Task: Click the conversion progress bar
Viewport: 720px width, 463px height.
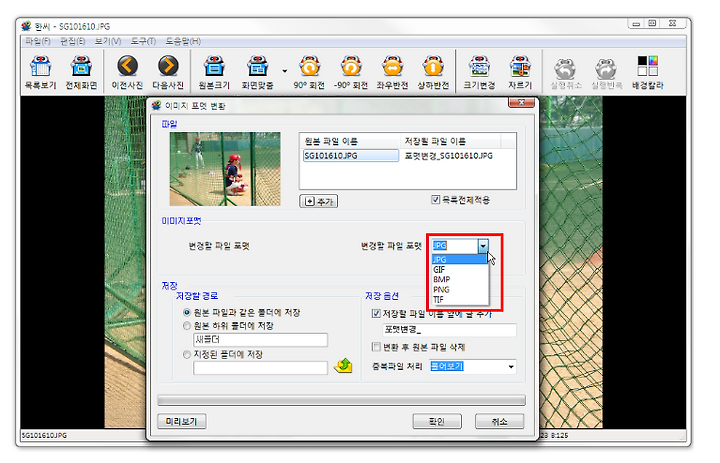Action: pyautogui.click(x=342, y=400)
